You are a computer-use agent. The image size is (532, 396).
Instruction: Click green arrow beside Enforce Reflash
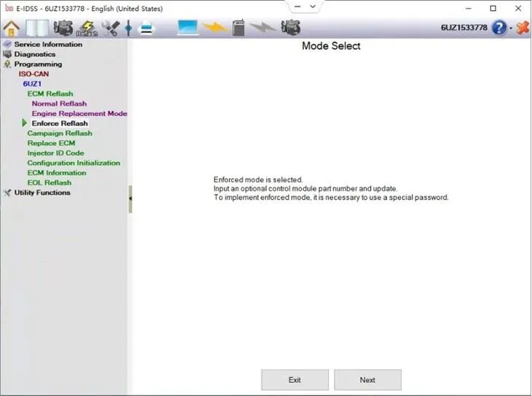[x=25, y=123]
